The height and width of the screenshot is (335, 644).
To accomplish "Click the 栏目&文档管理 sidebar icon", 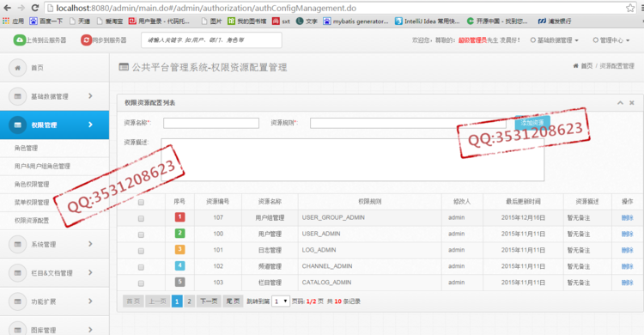I will (18, 273).
